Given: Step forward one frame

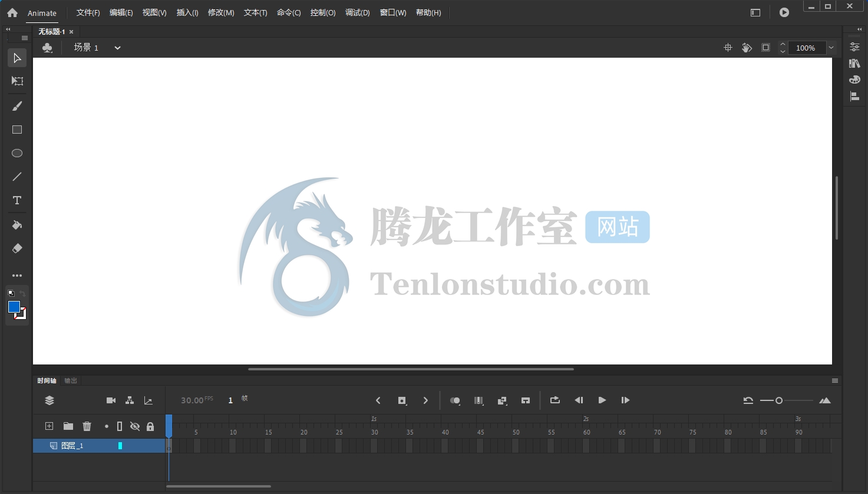Looking at the screenshot, I should pos(625,400).
